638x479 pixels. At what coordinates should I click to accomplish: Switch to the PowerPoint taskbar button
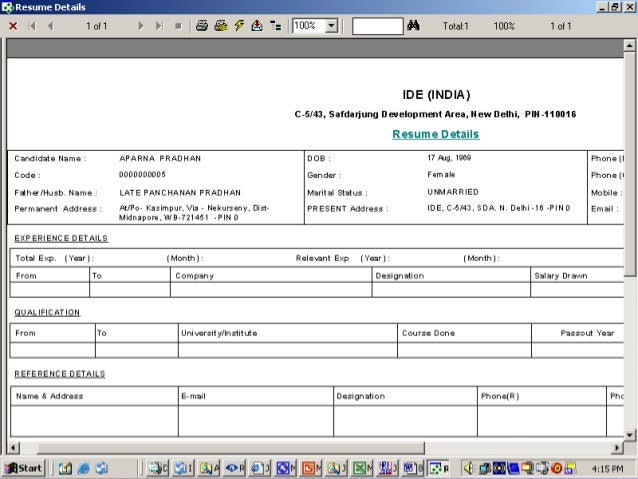tap(311, 469)
